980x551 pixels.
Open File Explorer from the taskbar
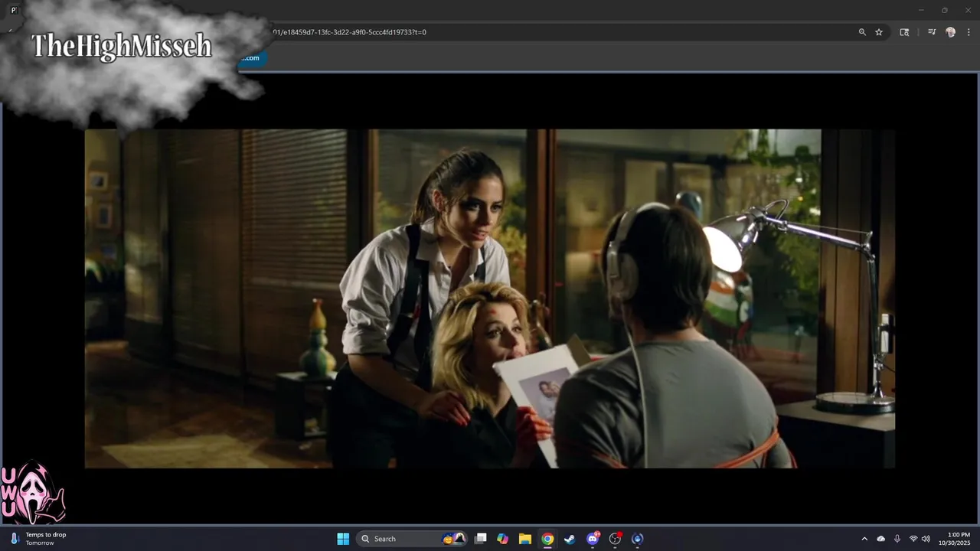[525, 539]
